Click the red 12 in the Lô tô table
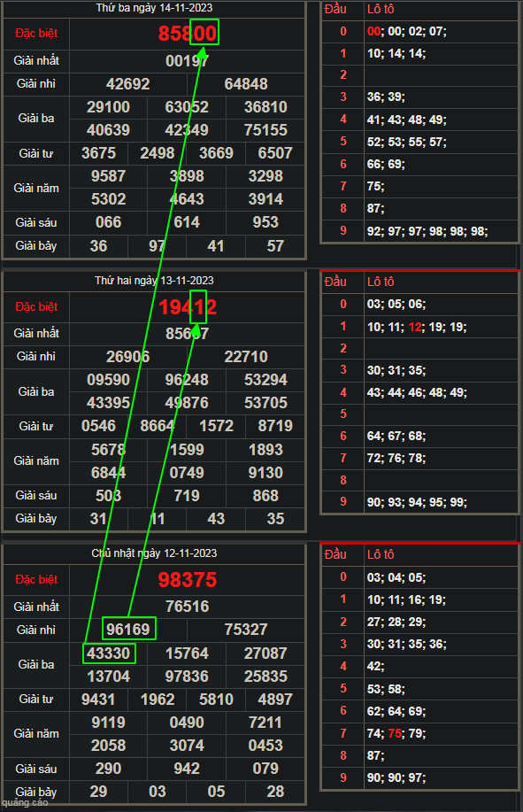The width and height of the screenshot is (523, 812). point(414,328)
